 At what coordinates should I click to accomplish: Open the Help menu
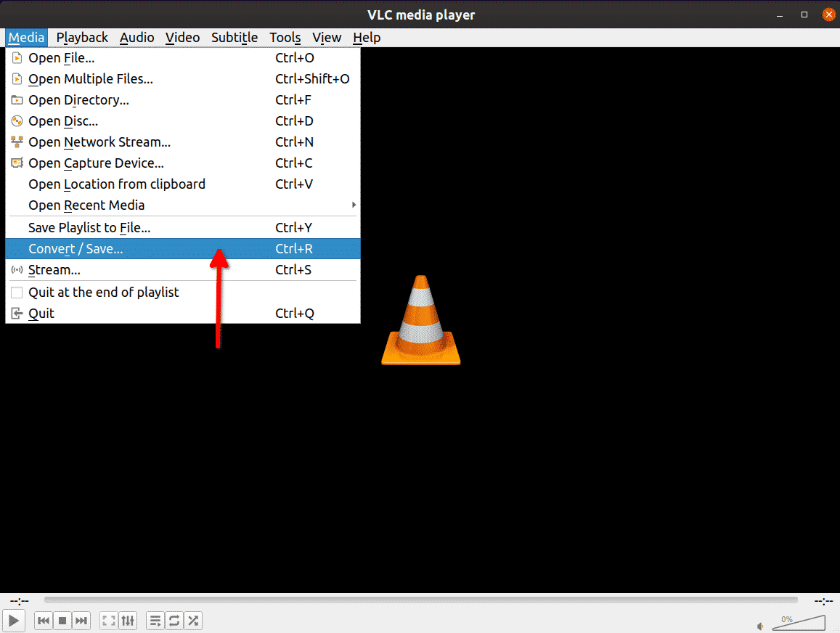[367, 38]
